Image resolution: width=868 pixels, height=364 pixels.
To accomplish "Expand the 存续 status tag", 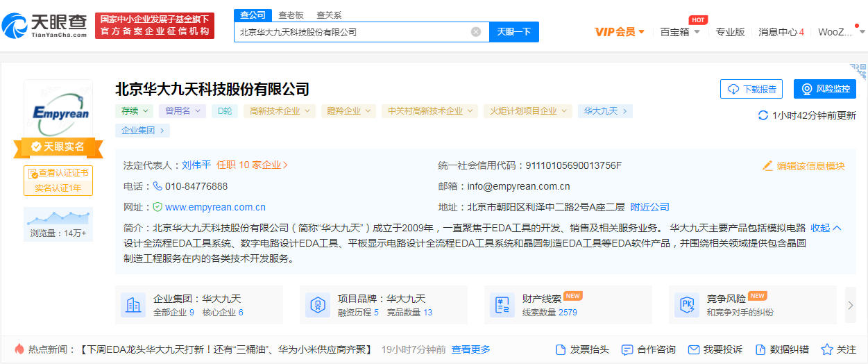I will [x=135, y=111].
